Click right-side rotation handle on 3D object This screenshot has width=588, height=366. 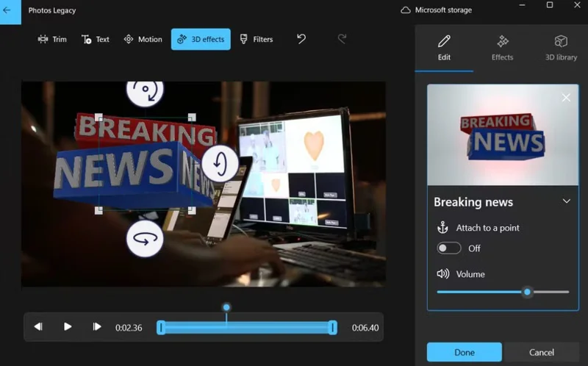(x=220, y=163)
